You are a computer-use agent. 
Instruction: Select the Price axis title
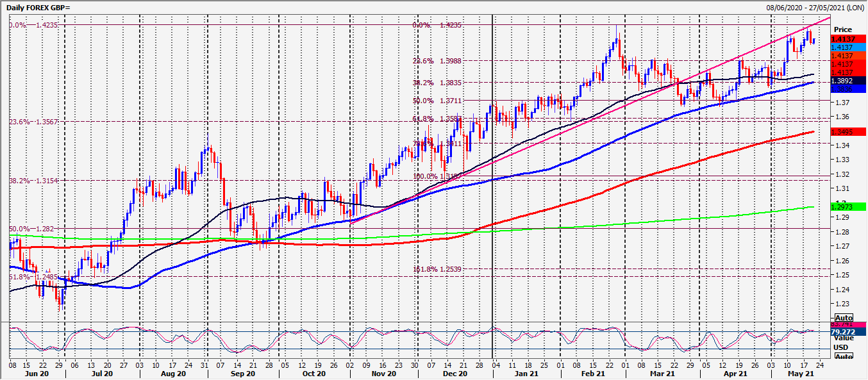843,29
